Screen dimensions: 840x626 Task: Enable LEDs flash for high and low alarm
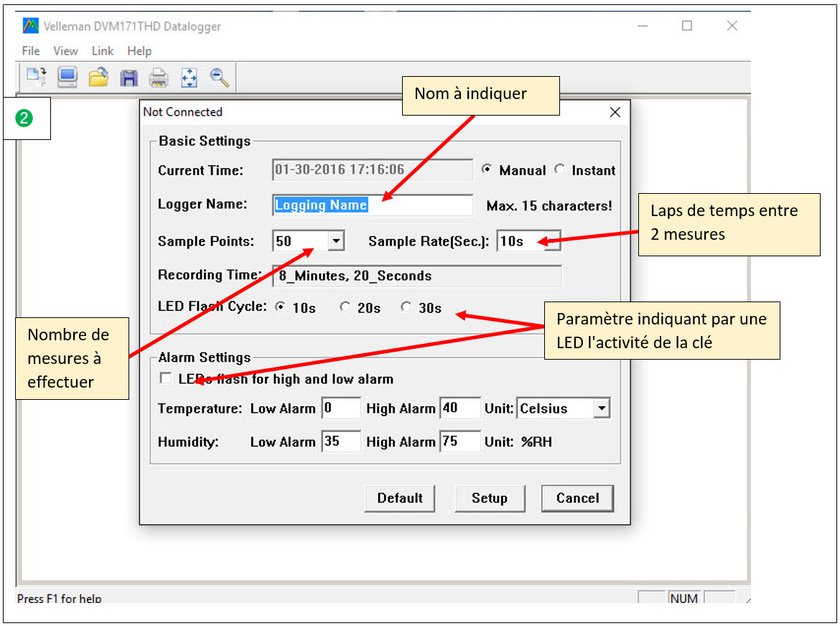(166, 378)
